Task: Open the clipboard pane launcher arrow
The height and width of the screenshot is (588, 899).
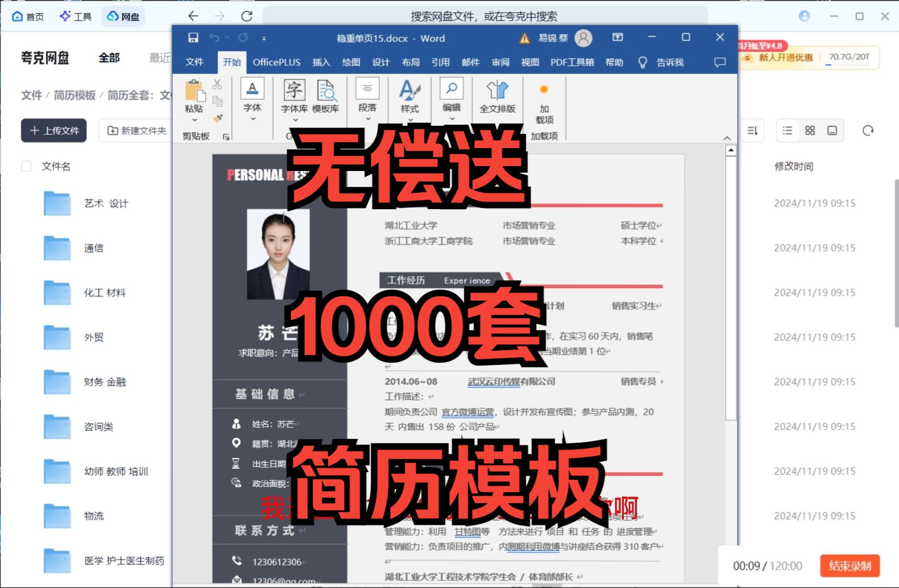Action: point(226,137)
